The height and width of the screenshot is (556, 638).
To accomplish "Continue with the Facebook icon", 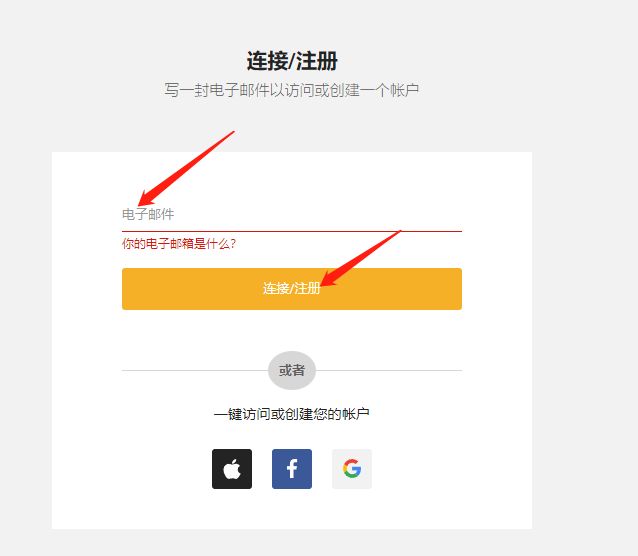I will [292, 469].
